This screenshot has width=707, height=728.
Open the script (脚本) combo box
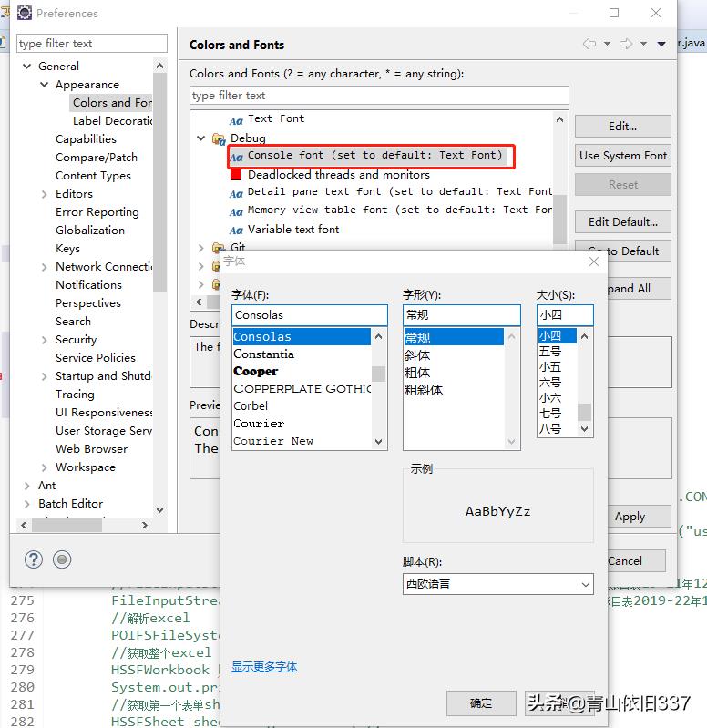pyautogui.click(x=497, y=583)
